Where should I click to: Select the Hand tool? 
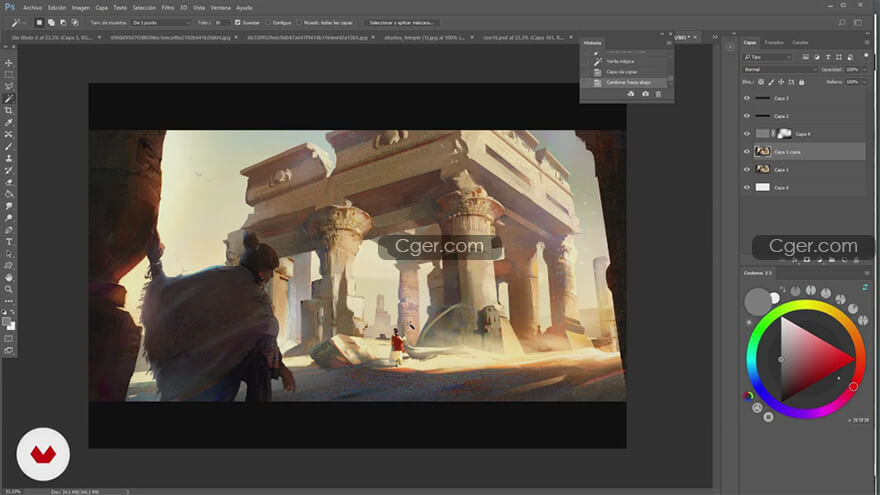[x=8, y=277]
